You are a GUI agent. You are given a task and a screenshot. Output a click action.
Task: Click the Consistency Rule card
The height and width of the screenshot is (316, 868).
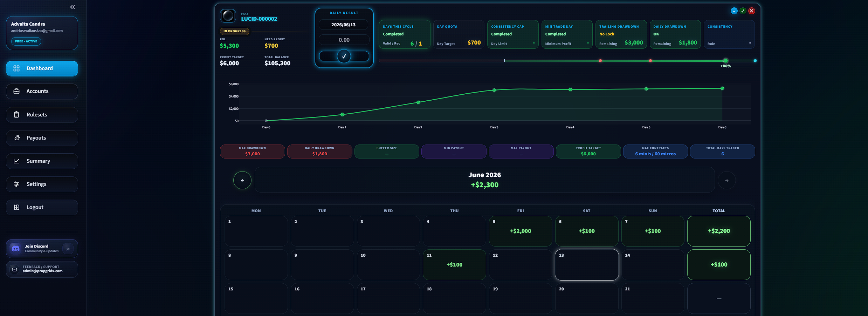pyautogui.click(x=729, y=34)
